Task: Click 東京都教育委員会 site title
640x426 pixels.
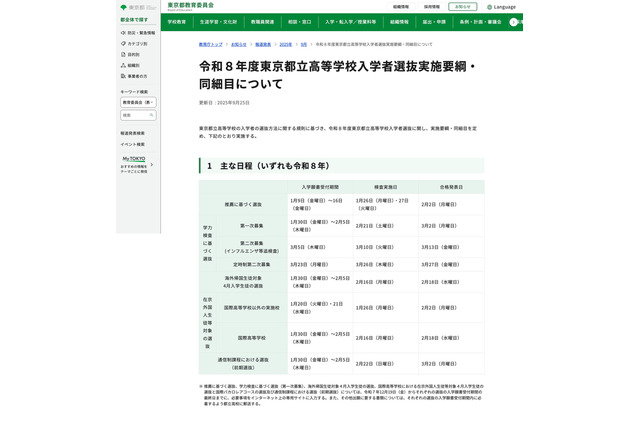Action: pos(191,6)
